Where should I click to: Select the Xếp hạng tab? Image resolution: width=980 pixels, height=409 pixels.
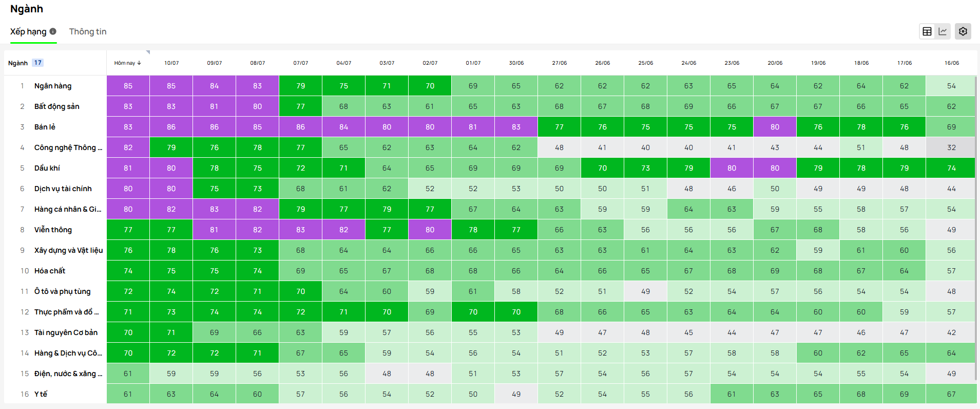[28, 32]
